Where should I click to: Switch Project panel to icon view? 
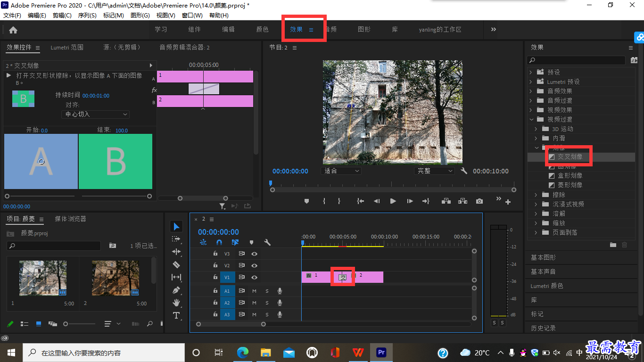click(39, 324)
